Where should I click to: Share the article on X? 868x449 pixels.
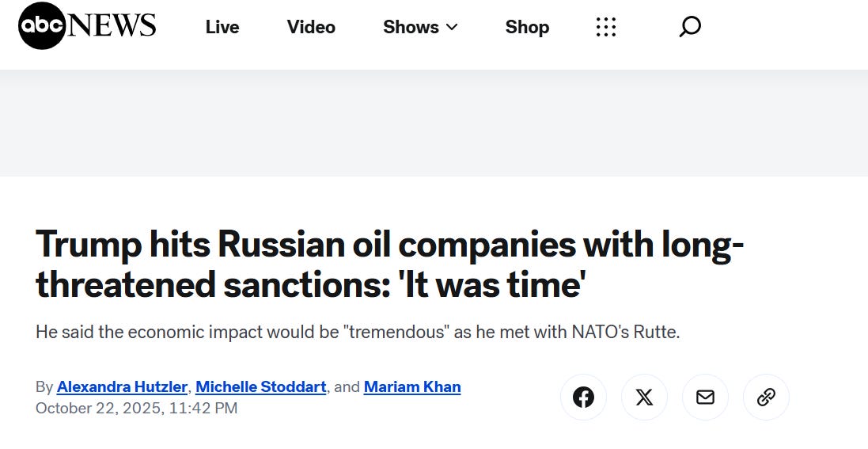tap(644, 397)
